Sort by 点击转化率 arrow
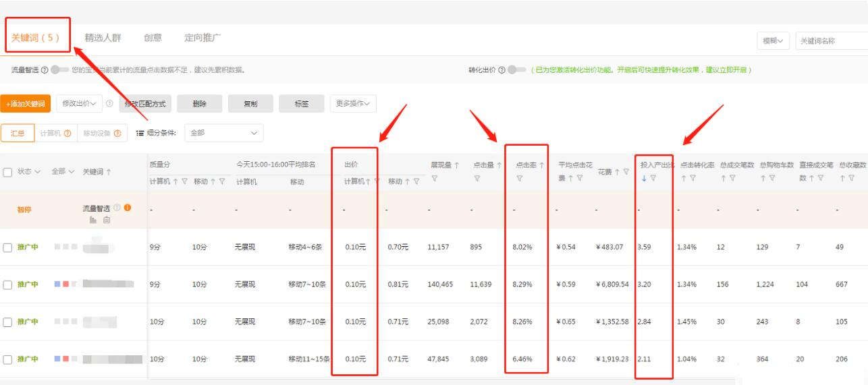This screenshot has width=868, height=385. pyautogui.click(x=683, y=178)
